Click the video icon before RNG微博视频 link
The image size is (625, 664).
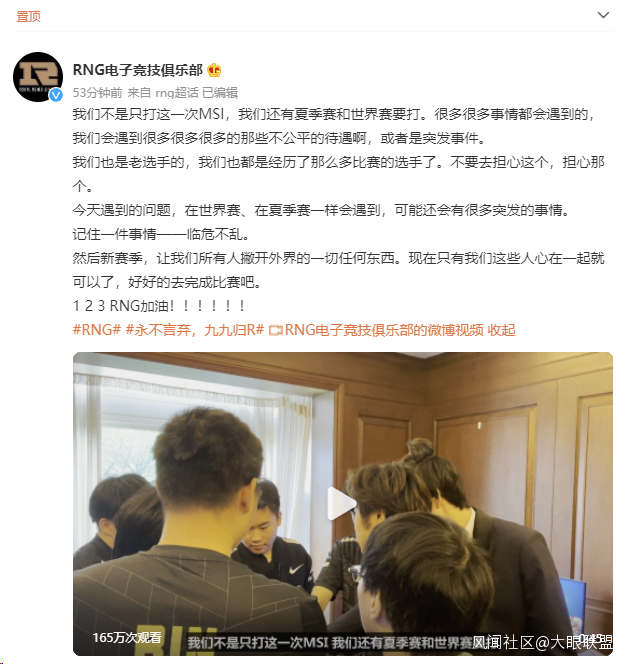click(x=276, y=330)
